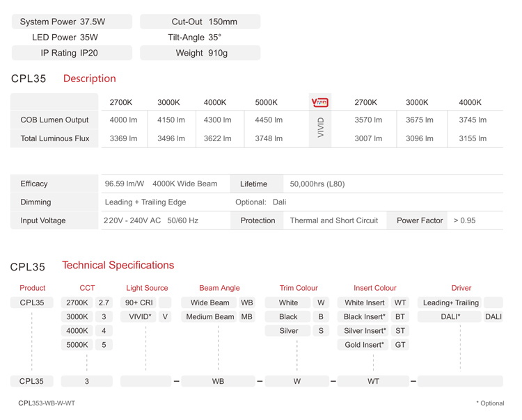This screenshot has height=420, width=522.
Task: Click the 3096 lm value
Action: coord(420,138)
